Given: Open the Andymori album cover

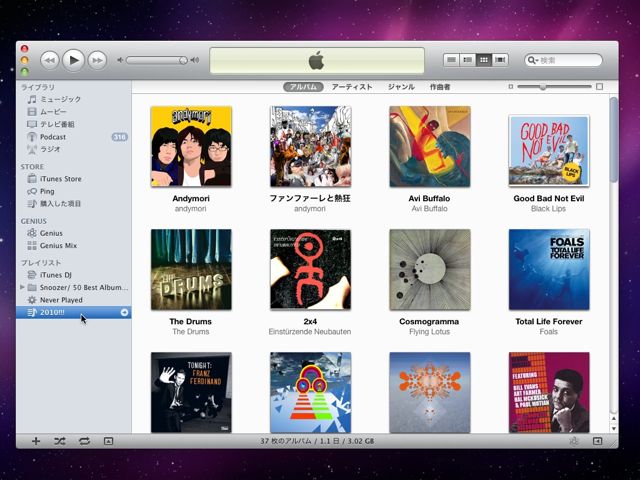Looking at the screenshot, I should click(x=191, y=147).
